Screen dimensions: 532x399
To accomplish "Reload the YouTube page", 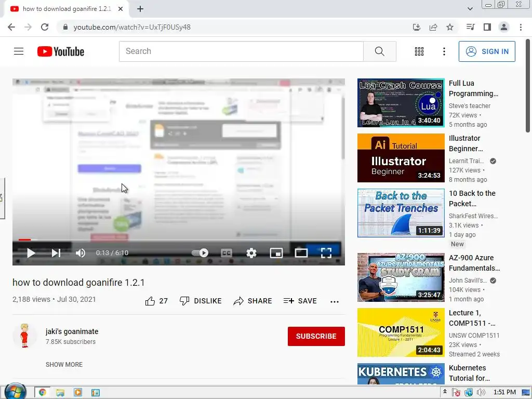I will [x=45, y=27].
